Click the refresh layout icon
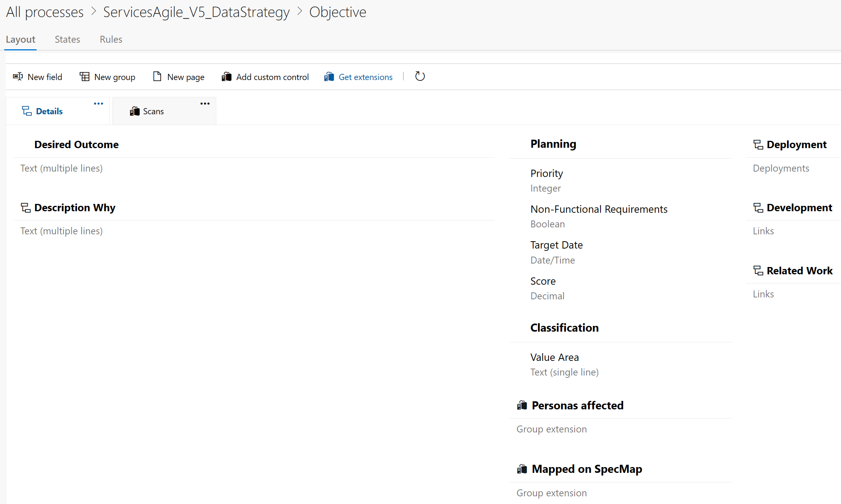This screenshot has height=504, width=841. click(420, 77)
